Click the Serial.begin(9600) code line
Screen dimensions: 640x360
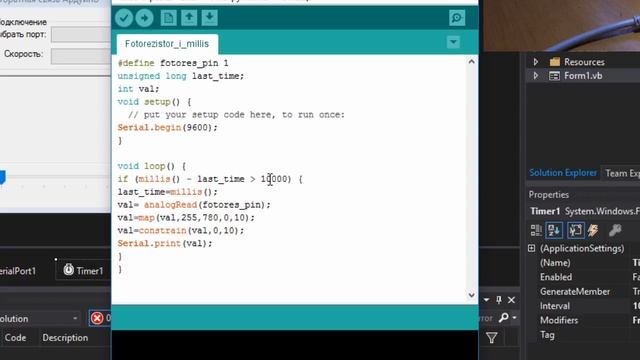[x=168, y=128]
